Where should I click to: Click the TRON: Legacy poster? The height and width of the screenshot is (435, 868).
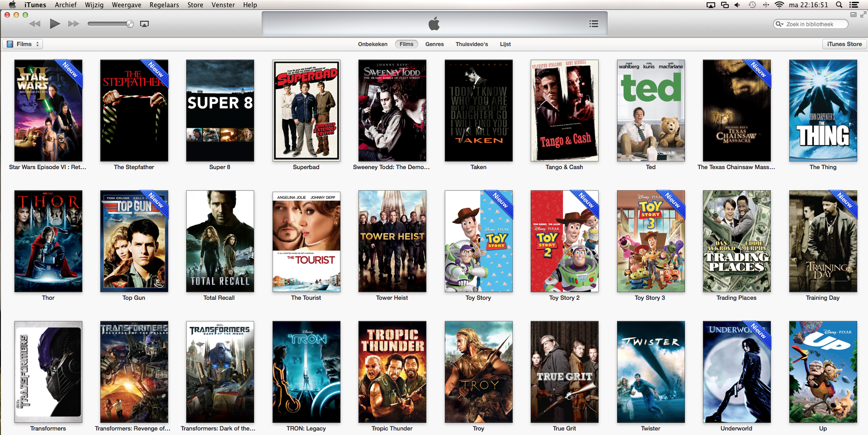(x=307, y=372)
